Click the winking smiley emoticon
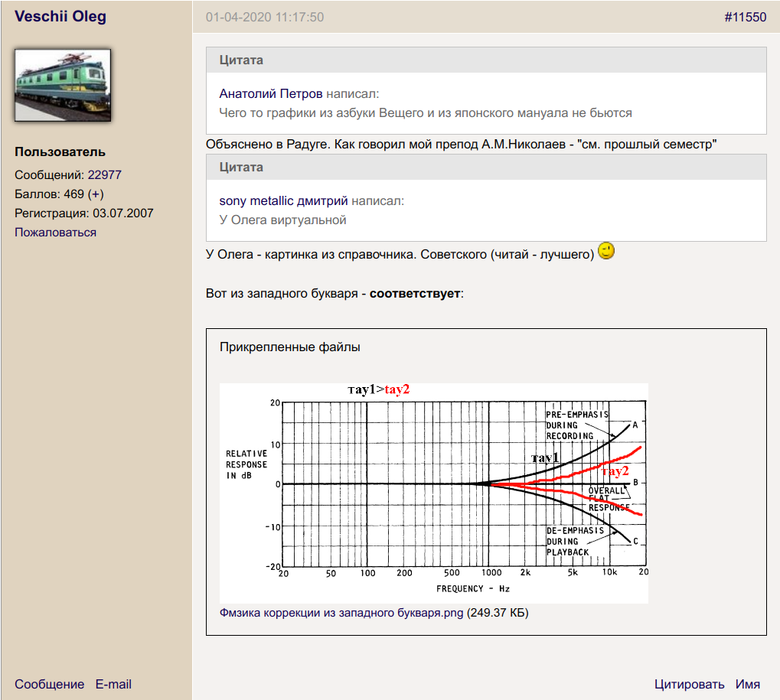The image size is (780, 700). click(x=606, y=252)
